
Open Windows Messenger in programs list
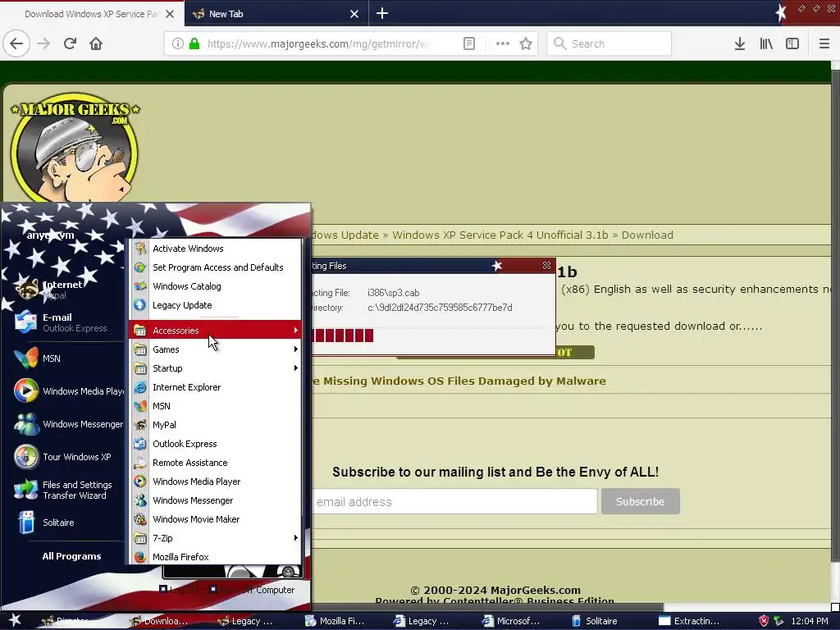[x=215, y=500]
